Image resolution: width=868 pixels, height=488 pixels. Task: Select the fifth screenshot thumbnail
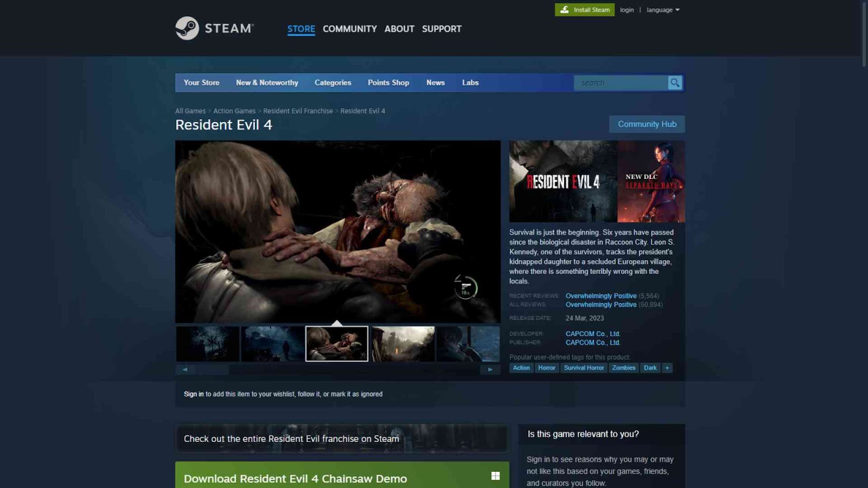point(468,344)
